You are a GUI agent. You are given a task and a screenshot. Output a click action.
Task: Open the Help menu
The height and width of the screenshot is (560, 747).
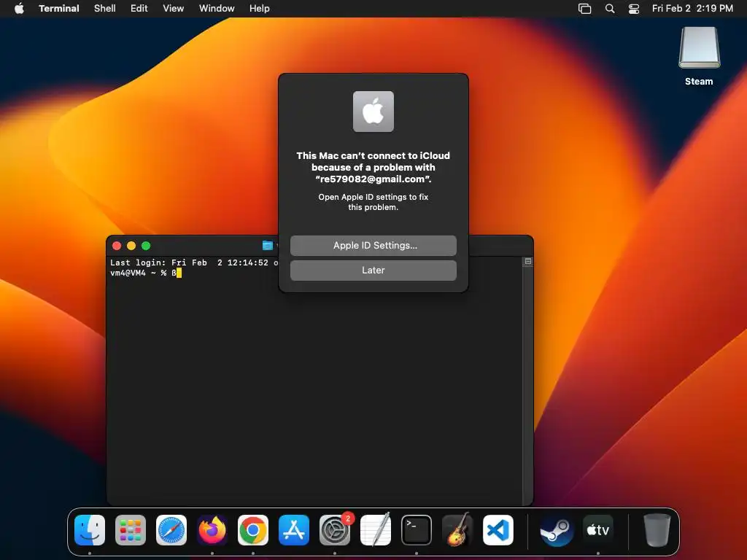[x=260, y=8]
